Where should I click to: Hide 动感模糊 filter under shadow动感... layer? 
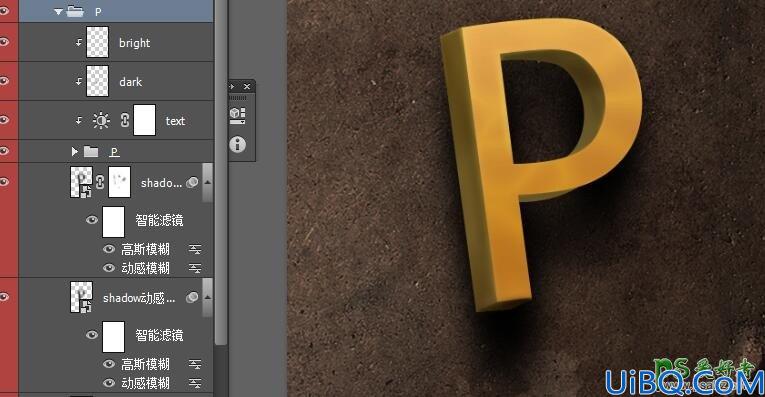109,383
